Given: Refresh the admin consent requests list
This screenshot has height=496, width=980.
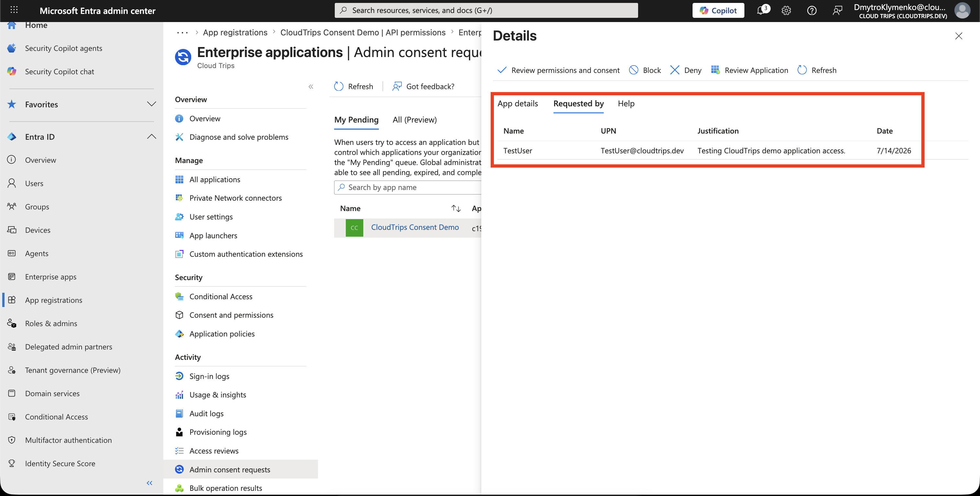Looking at the screenshot, I should 354,87.
